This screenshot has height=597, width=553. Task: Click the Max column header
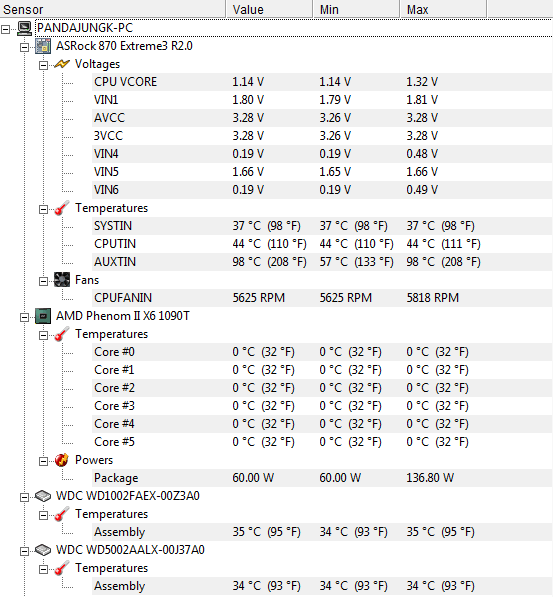[x=443, y=9]
